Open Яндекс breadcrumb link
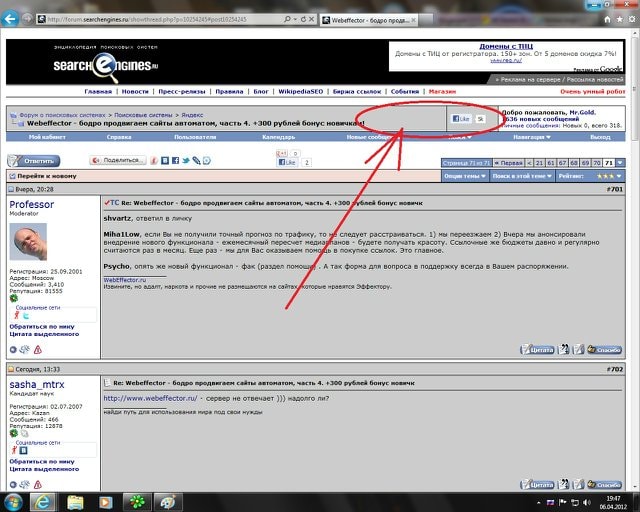Screen dimensions: 640x512 coord(192,115)
